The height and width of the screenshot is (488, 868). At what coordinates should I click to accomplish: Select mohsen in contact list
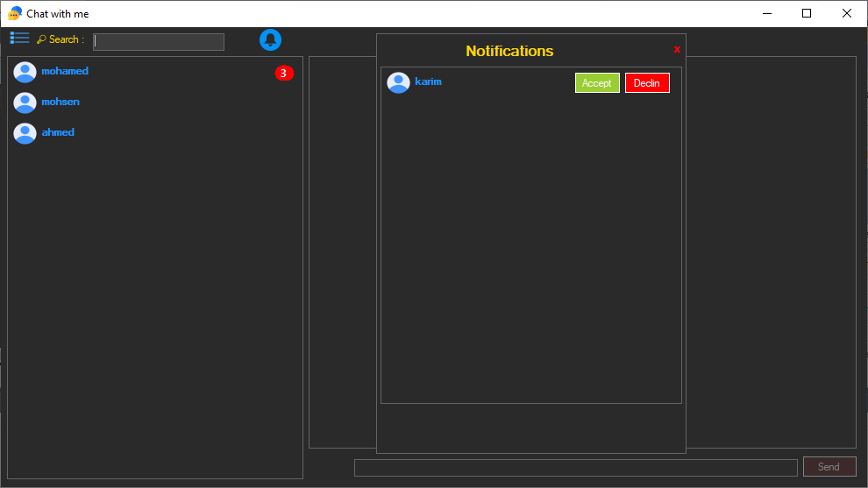click(60, 102)
